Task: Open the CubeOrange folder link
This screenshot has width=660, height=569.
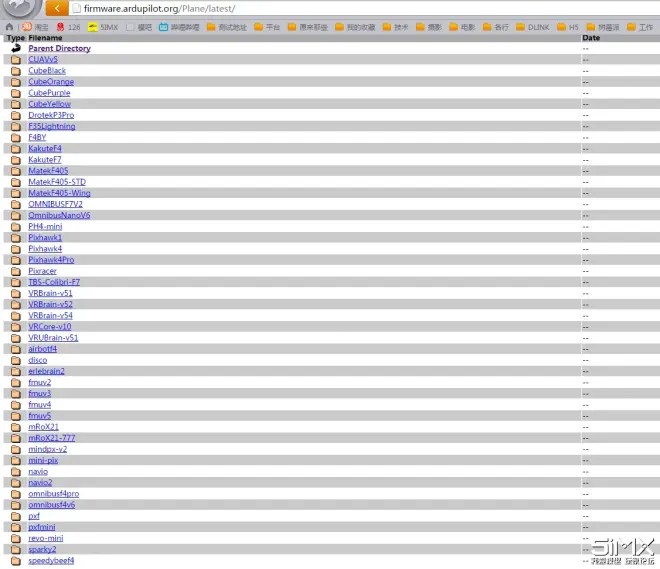Action: [51, 82]
